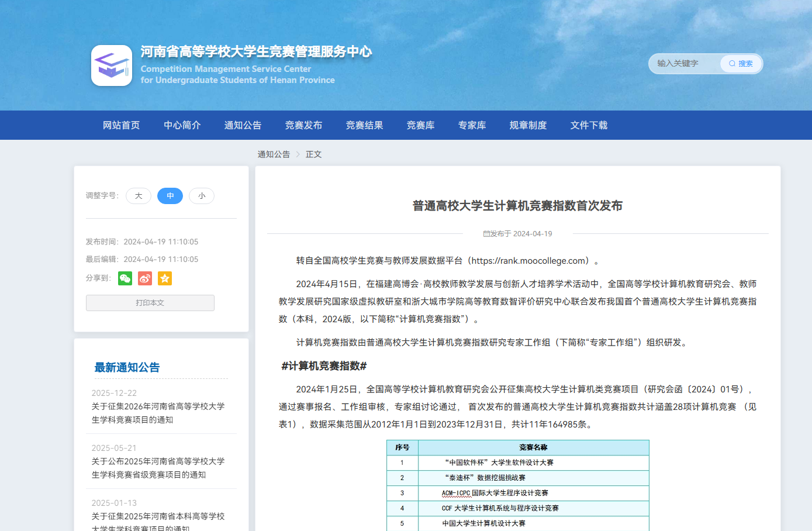Open the 网站首页 menu item
This screenshot has height=531, width=812.
(x=122, y=125)
